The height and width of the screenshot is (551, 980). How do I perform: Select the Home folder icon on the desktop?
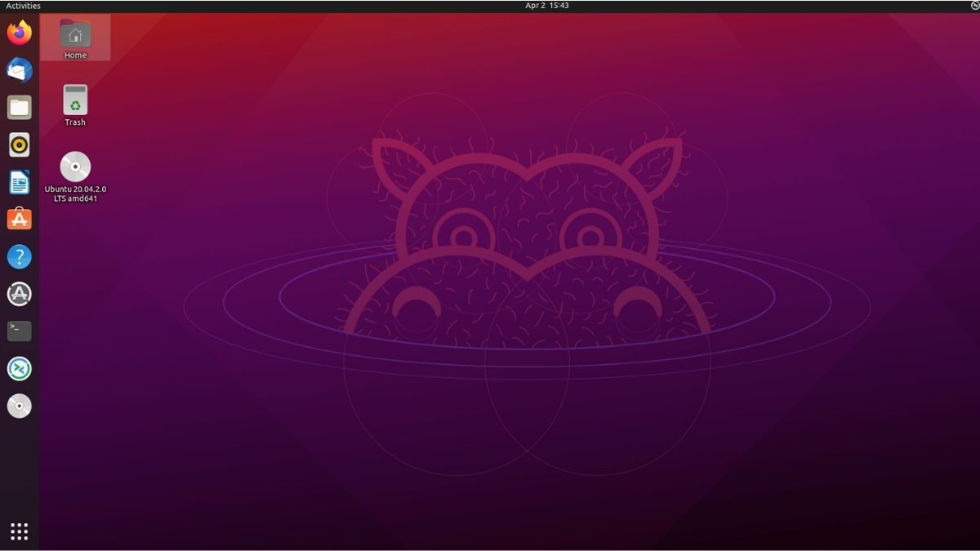point(74,34)
